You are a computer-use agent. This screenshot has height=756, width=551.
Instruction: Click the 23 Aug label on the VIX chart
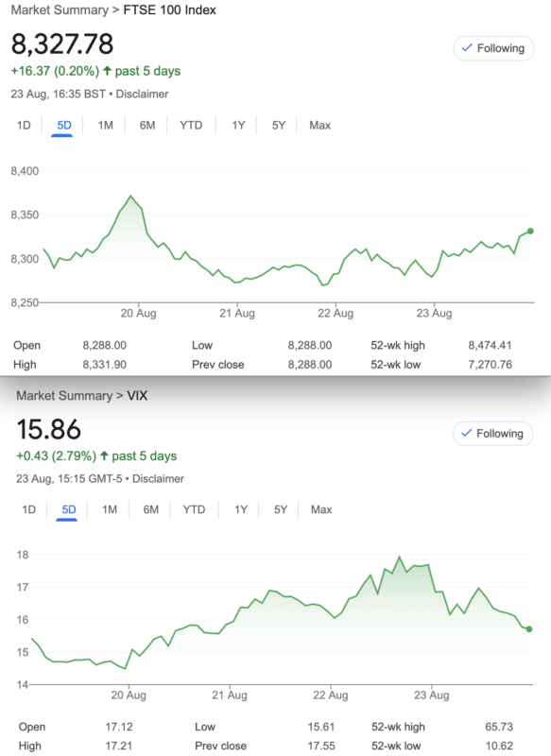click(x=432, y=696)
